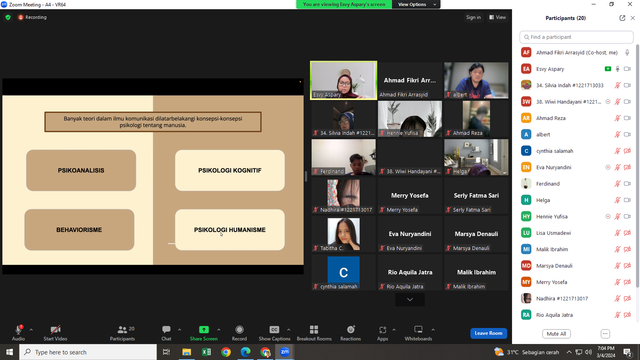640x360 pixels.
Task: Click muted mic icon for Ahmad Reza
Action: click(x=618, y=118)
